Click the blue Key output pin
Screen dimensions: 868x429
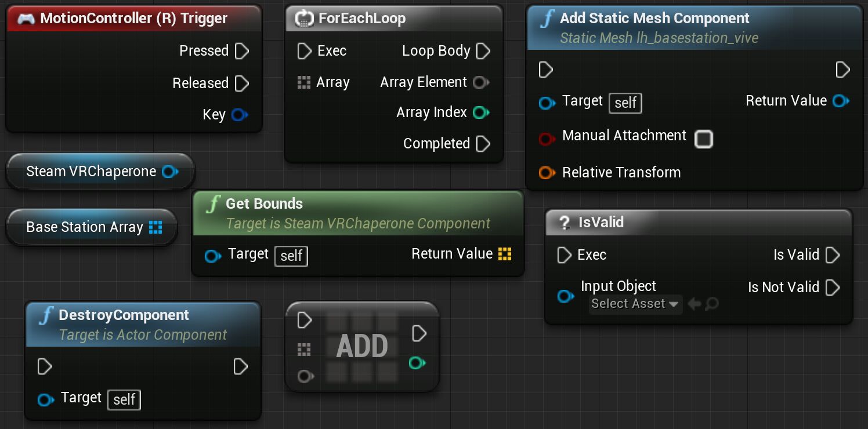pyautogui.click(x=238, y=115)
